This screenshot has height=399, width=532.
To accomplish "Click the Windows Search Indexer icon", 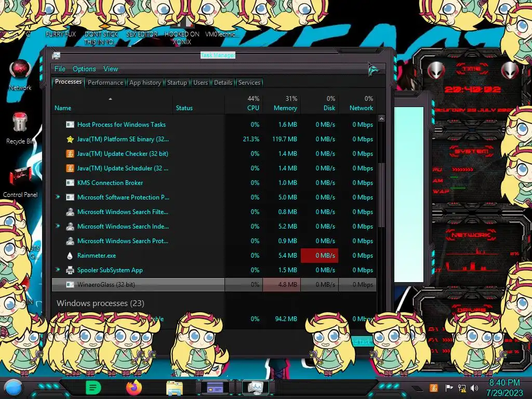I will click(x=70, y=227).
